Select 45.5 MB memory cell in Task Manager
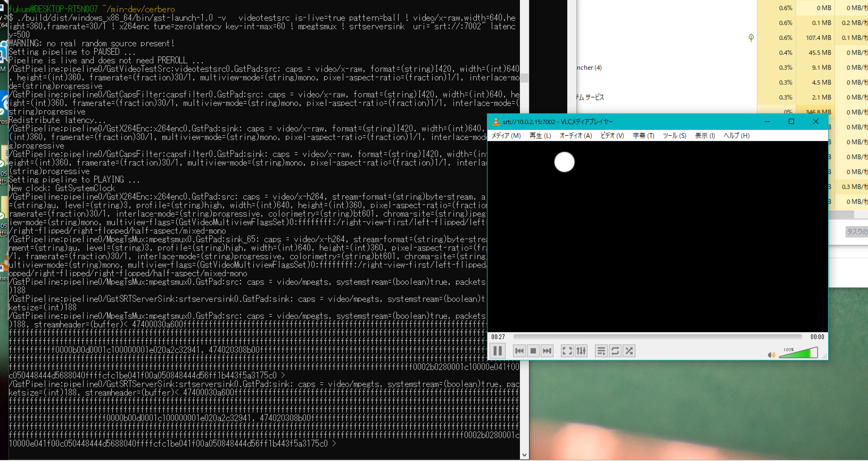 click(815, 53)
